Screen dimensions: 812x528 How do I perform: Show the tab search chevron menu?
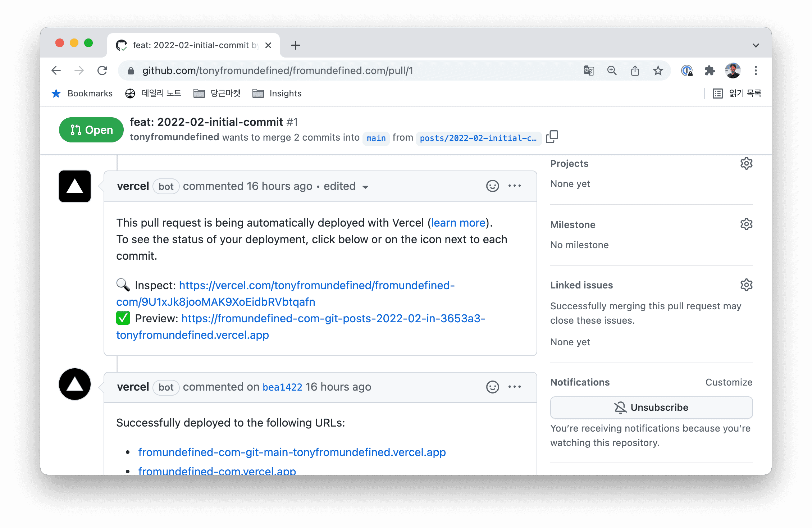click(756, 45)
